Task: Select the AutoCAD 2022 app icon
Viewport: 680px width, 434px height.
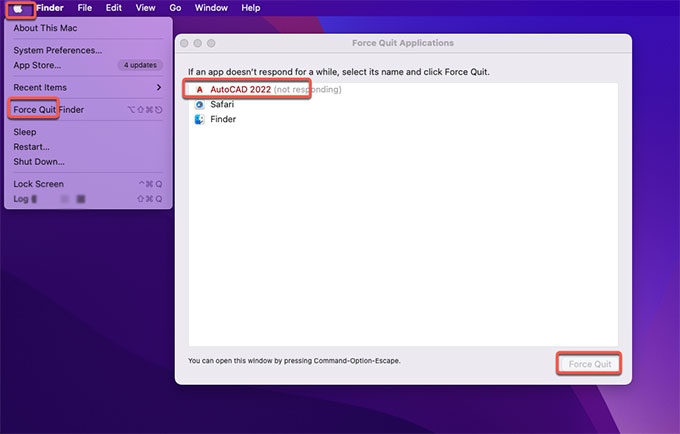Action: tap(200, 90)
